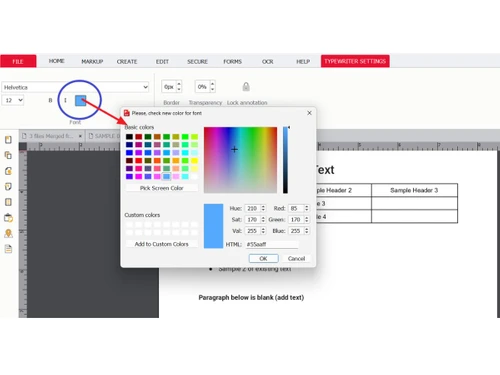
Task: Switch to the SECURE ribbon tab
Action: [x=197, y=62]
